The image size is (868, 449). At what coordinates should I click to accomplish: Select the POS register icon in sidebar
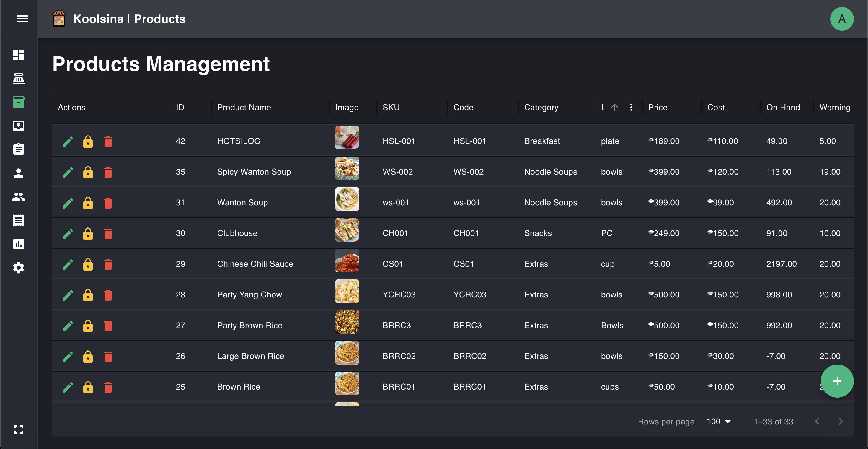point(19,79)
